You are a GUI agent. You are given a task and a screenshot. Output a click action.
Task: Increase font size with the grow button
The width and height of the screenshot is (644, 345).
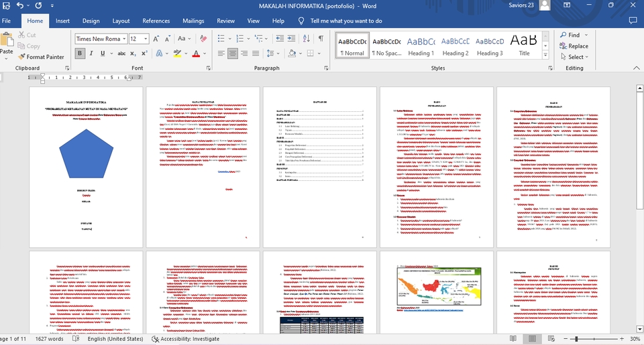coord(156,39)
